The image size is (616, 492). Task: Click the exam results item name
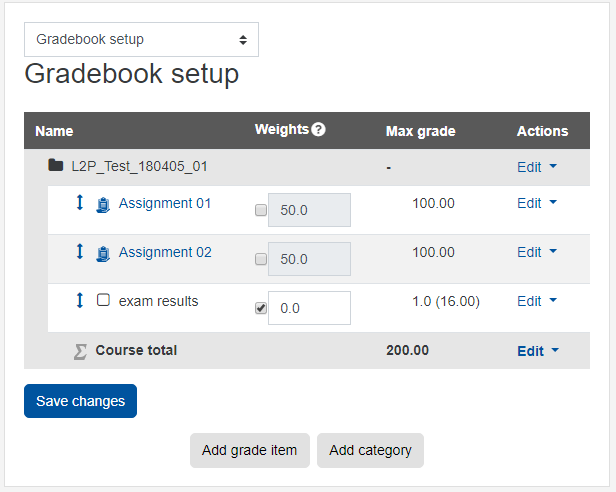(159, 301)
